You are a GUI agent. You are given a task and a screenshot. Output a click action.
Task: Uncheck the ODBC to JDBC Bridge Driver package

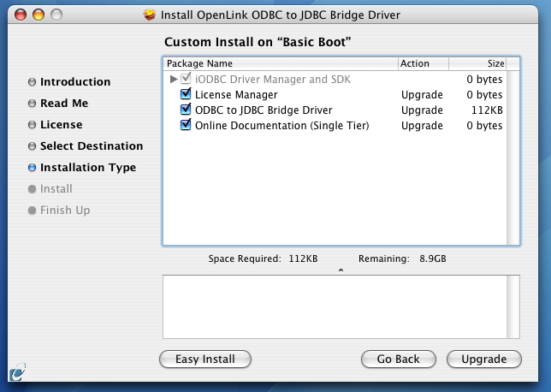(x=186, y=110)
